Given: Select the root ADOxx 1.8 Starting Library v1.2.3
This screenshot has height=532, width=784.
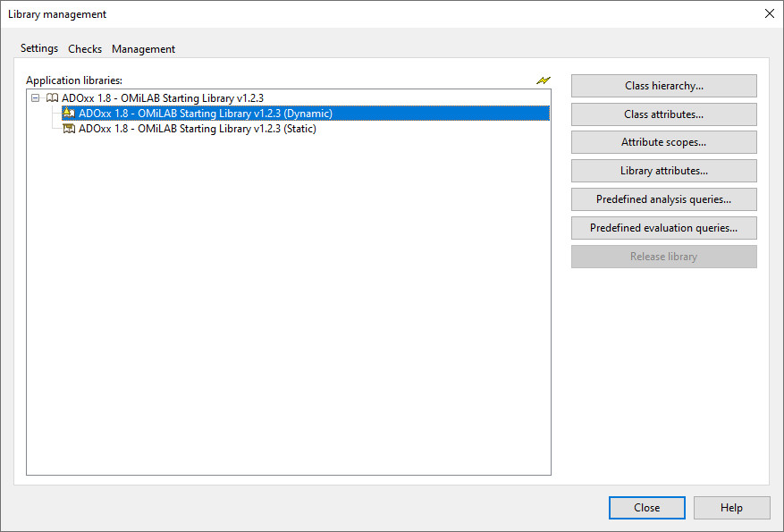Looking at the screenshot, I should click(163, 98).
